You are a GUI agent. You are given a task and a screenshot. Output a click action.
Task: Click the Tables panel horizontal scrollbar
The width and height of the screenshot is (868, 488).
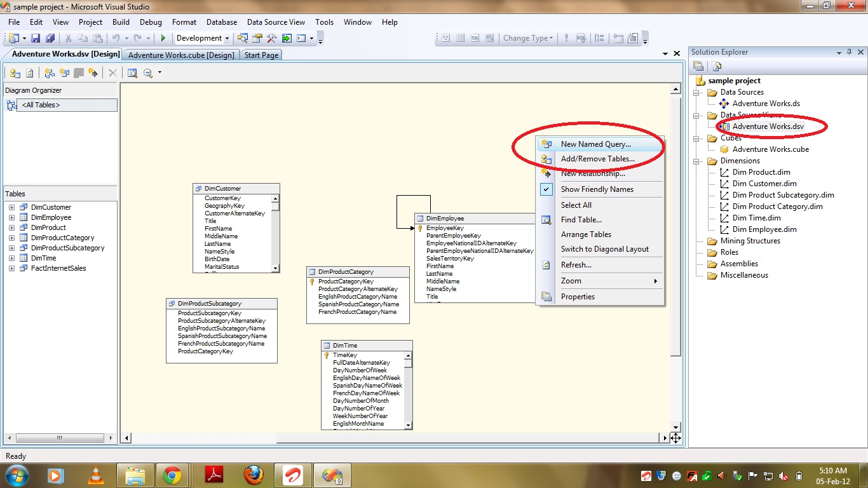click(59, 438)
